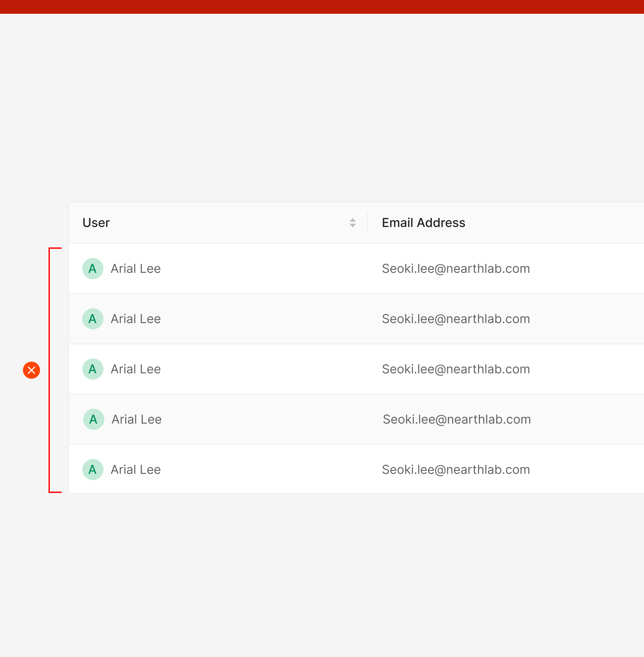The image size is (644, 657).
Task: Click the User column header
Action: tap(96, 223)
